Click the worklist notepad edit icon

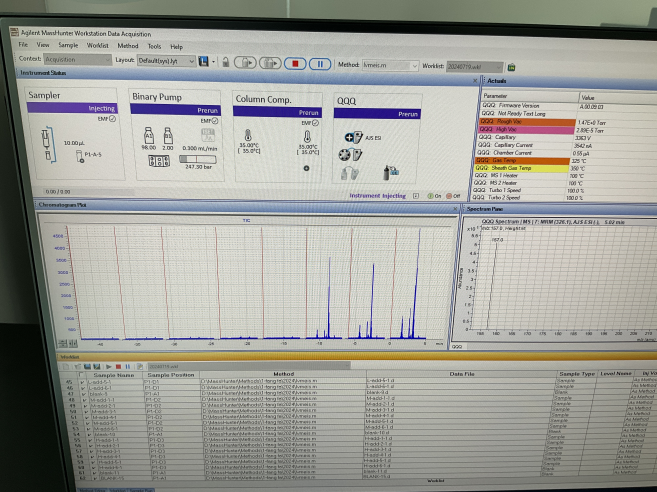(x=140, y=366)
